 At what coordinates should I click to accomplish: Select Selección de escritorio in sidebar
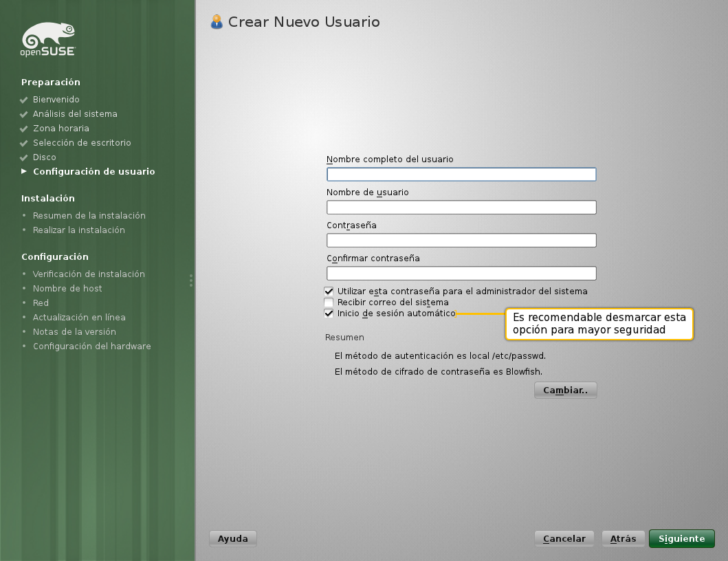coord(81,143)
